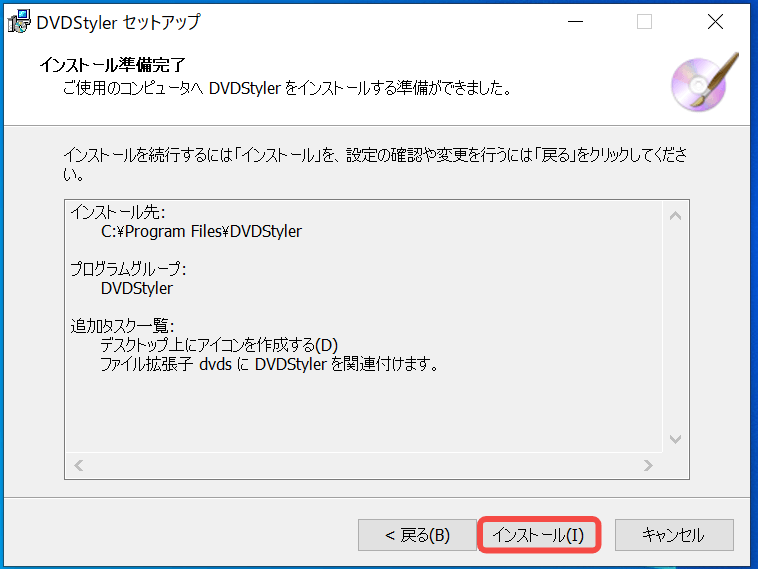Click the 追加タスク一覧: label
The width and height of the screenshot is (758, 569).
tap(122, 326)
